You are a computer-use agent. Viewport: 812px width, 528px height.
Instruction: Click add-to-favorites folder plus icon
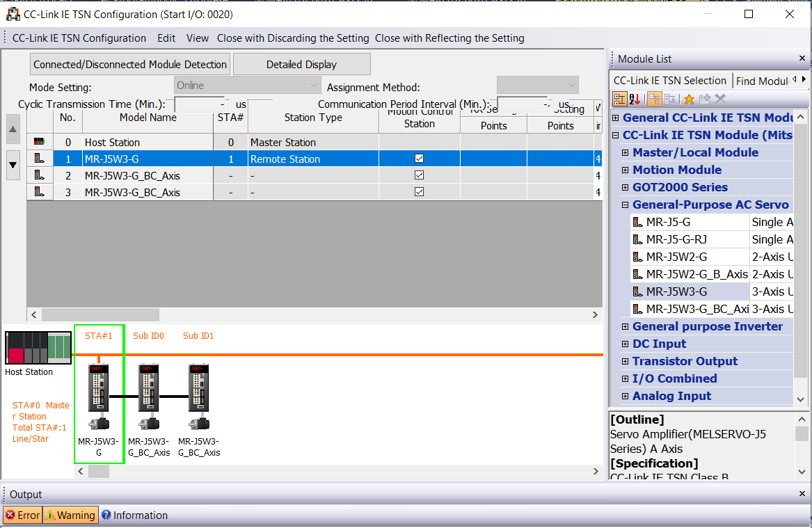[x=704, y=99]
